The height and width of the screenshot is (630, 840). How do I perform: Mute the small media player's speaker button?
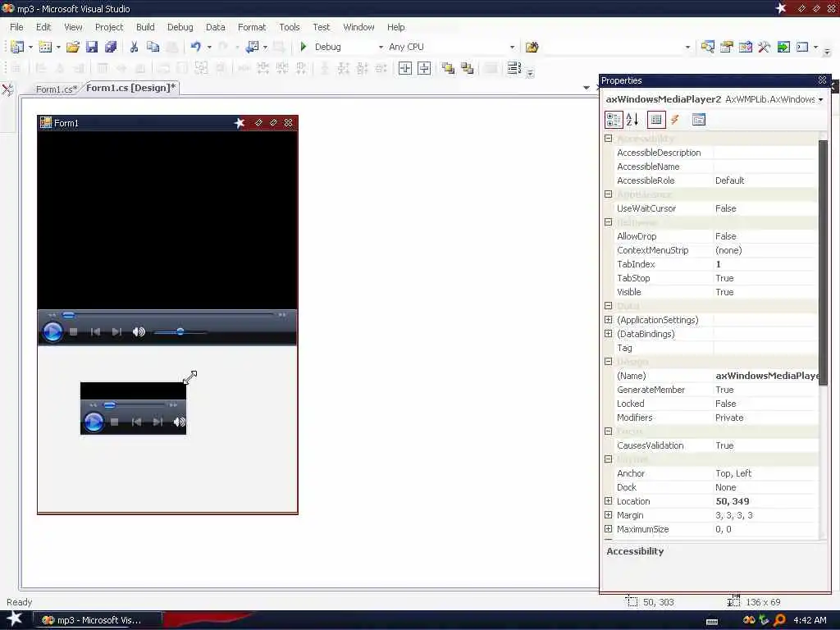[x=180, y=422]
